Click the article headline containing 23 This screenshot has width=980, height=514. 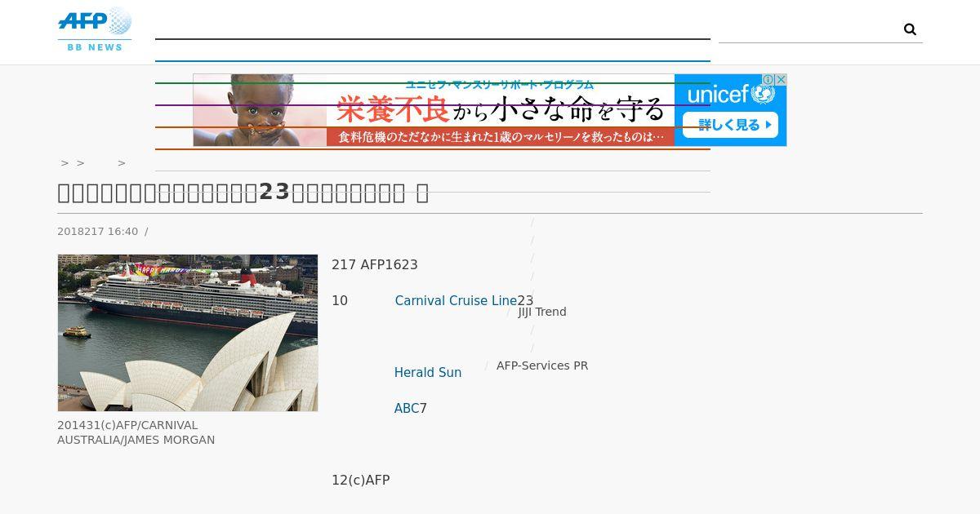[243, 193]
